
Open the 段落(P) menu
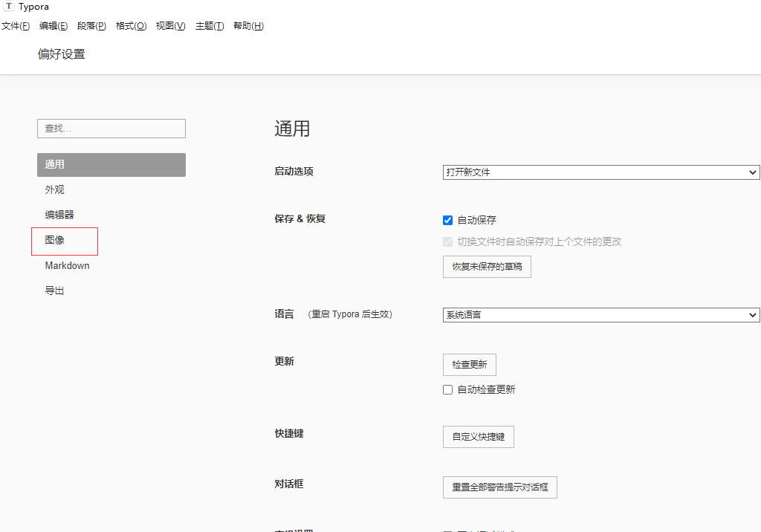pyautogui.click(x=91, y=26)
